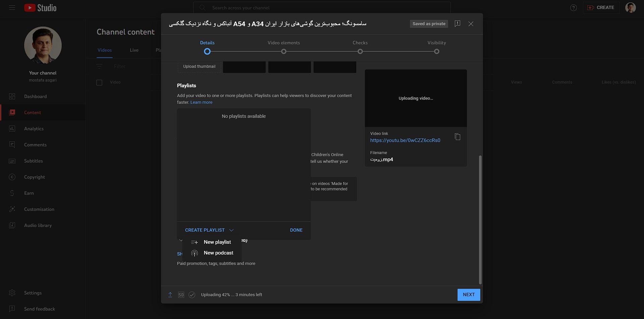The height and width of the screenshot is (319, 644).
Task: Click the upload progress arrow icon
Action: coord(170,295)
